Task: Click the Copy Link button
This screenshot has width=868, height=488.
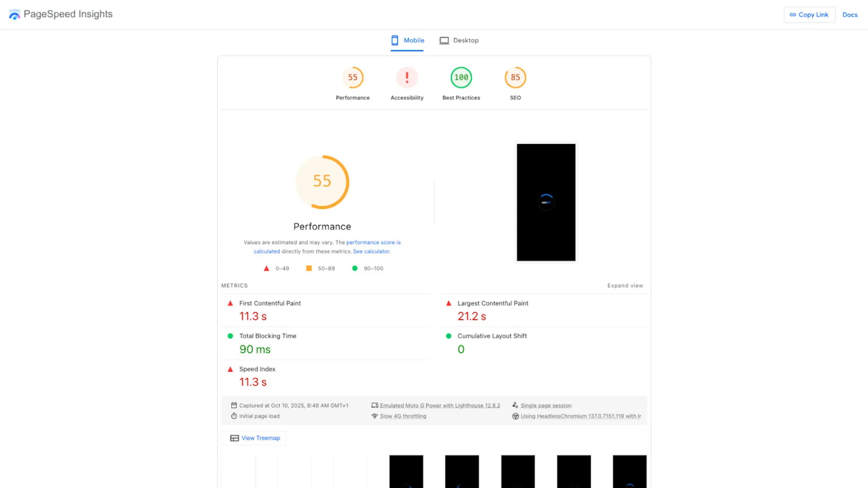Action: pos(809,14)
